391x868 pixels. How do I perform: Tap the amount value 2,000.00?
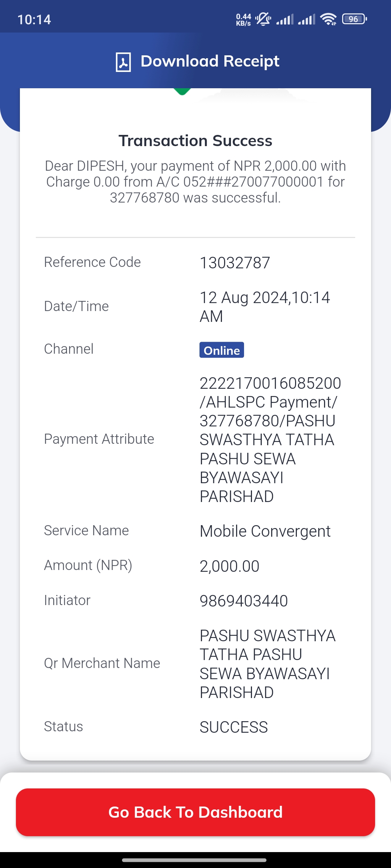coord(230,566)
